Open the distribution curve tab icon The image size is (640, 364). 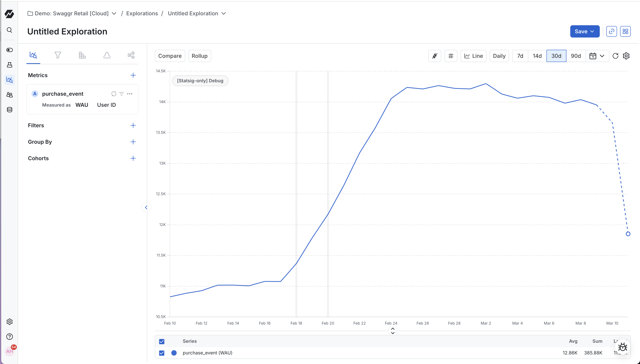coord(107,55)
